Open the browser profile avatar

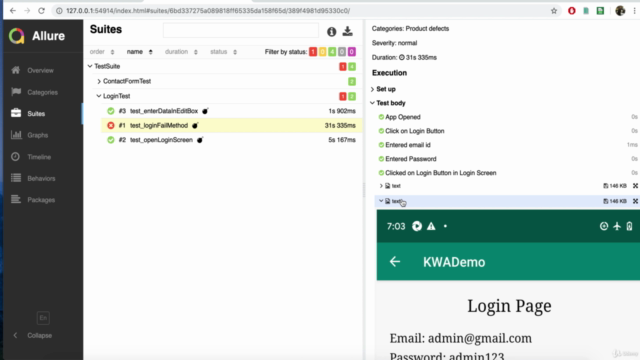pyautogui.click(x=620, y=11)
